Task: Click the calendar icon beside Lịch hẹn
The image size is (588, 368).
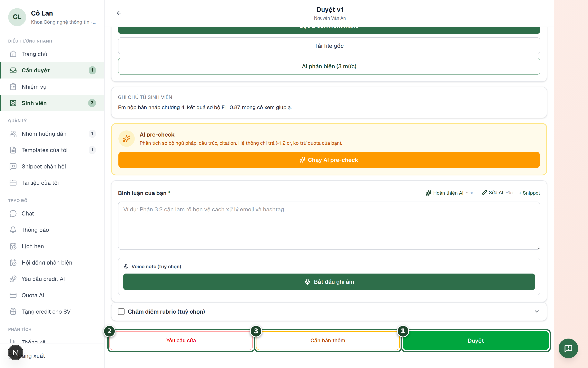Action: click(13, 246)
